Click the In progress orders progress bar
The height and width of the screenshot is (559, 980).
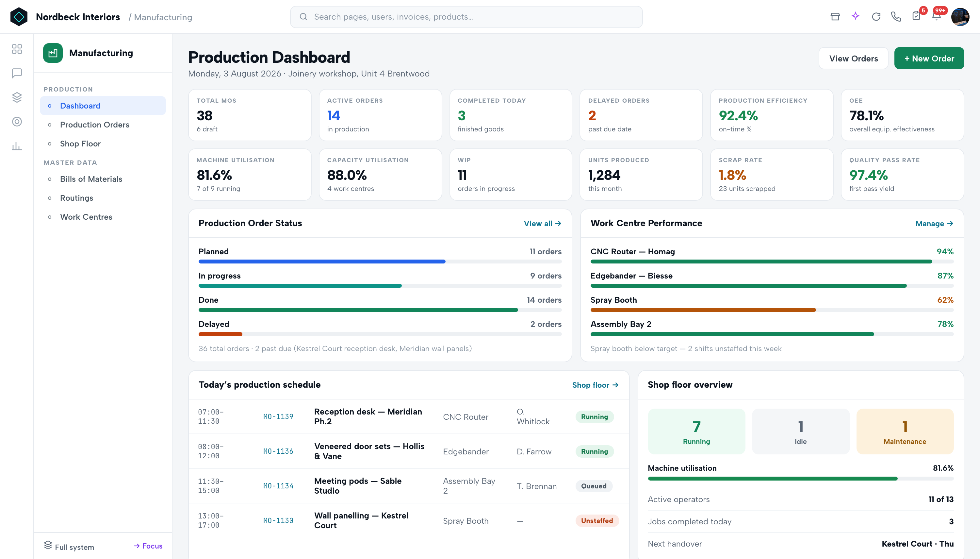tap(380, 286)
